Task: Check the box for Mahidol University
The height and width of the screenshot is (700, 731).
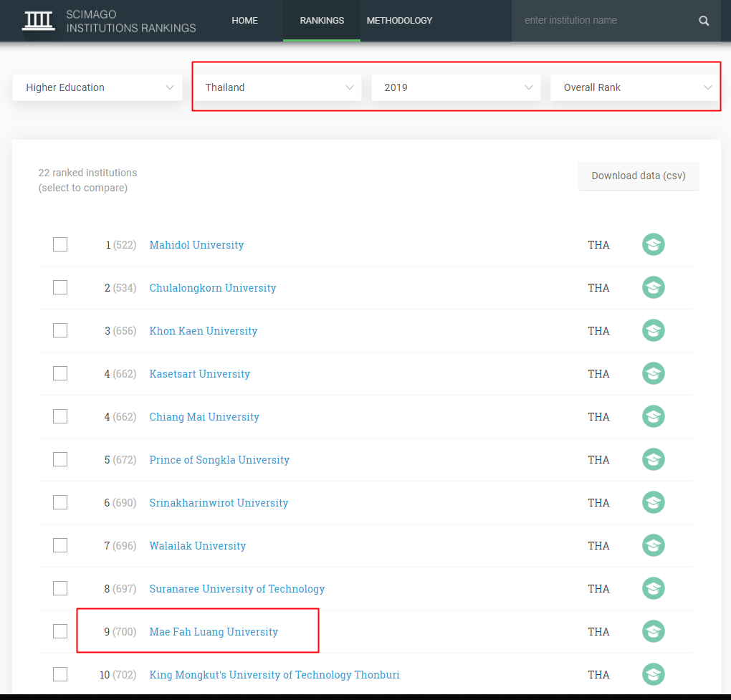Action: click(60, 244)
